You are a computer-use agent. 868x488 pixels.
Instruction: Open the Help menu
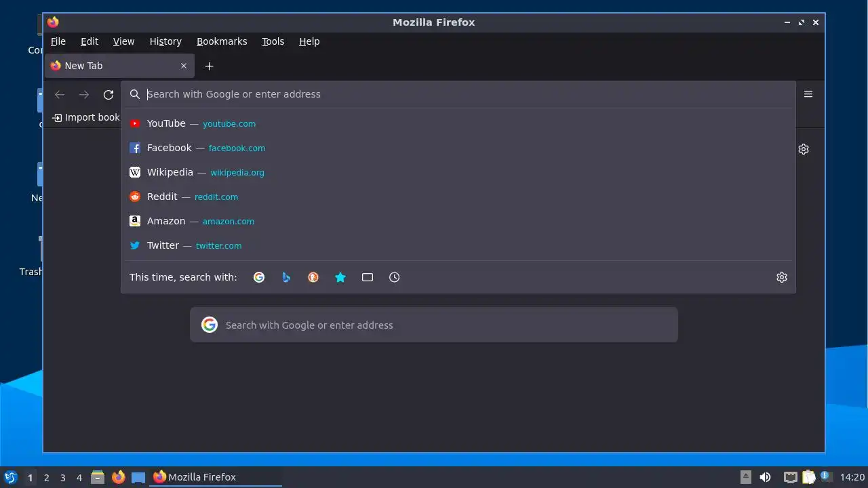coord(309,41)
